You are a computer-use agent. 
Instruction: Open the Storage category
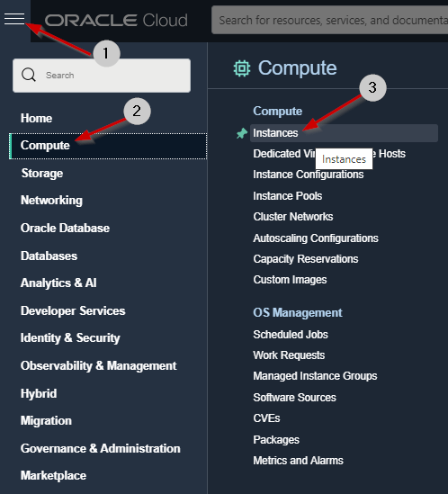[42, 174]
